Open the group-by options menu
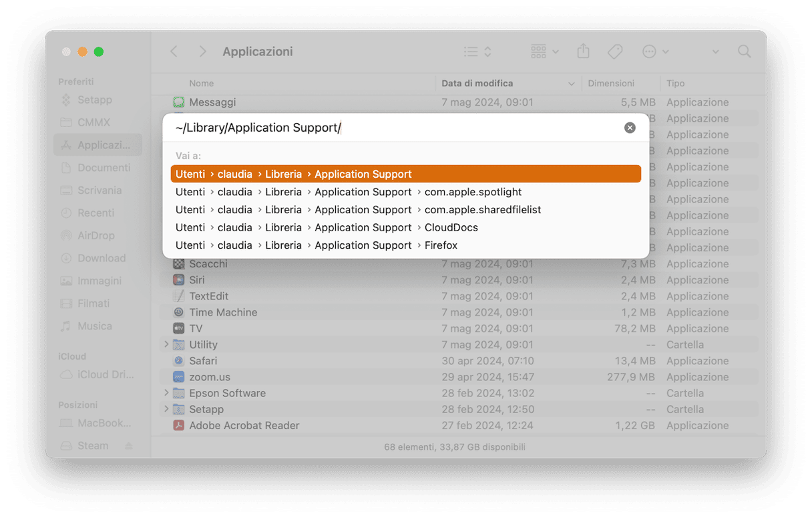Image resolution: width=812 pixels, height=518 pixels. pyautogui.click(x=545, y=51)
